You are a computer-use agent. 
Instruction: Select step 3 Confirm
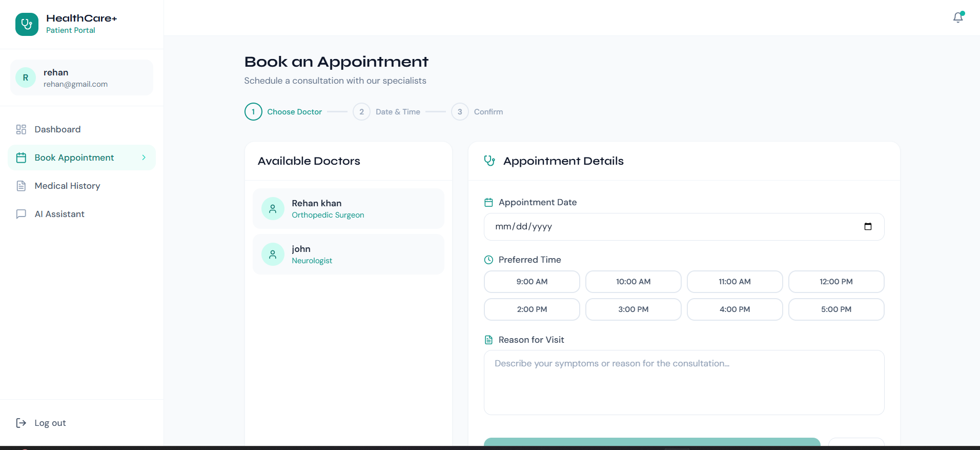(477, 112)
